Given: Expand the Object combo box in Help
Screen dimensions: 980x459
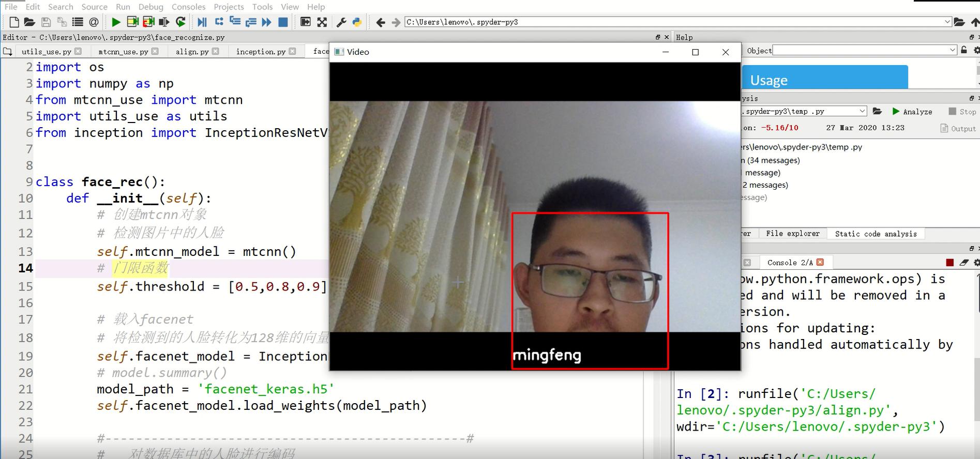Looking at the screenshot, I should pos(953,50).
